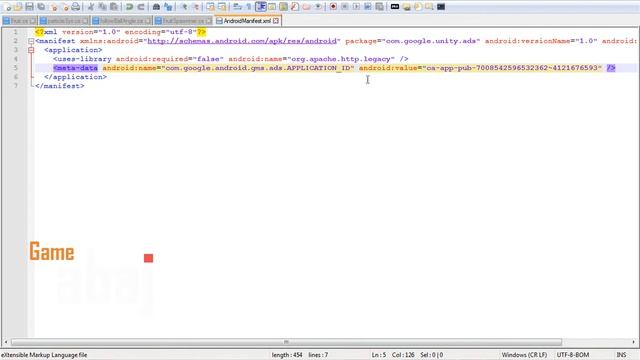Collapse the manifest fold marker on line 2
This screenshot has height=360, width=640.
pos(31,41)
